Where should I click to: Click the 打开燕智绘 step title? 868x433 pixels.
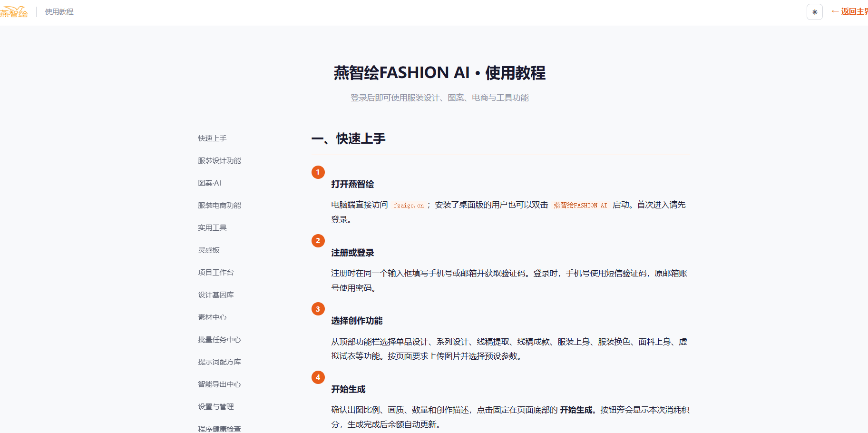pos(352,184)
